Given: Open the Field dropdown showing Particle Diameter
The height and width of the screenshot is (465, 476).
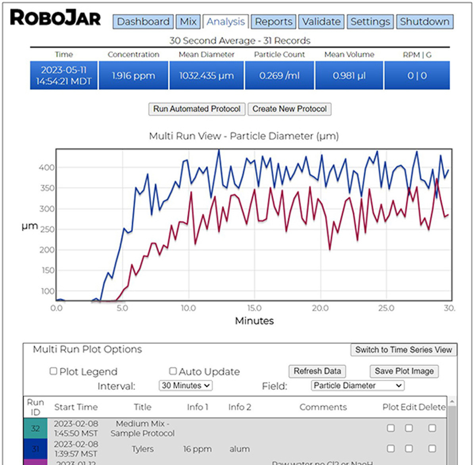Looking at the screenshot, I should pos(357,385).
